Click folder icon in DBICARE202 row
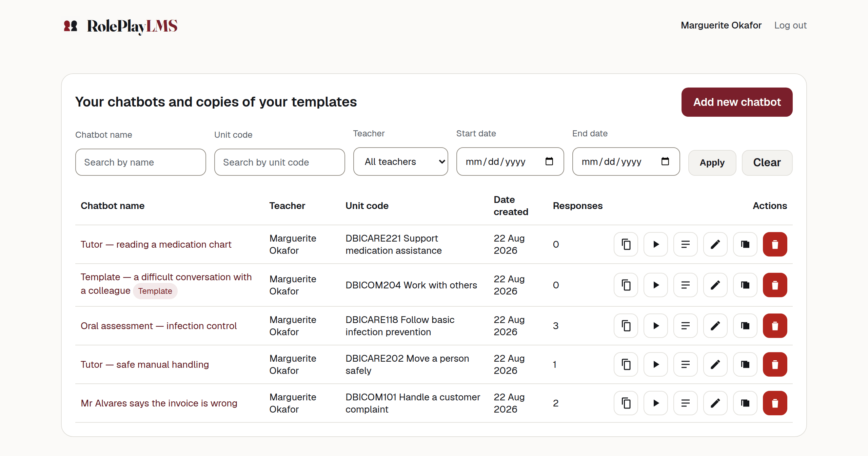The height and width of the screenshot is (456, 868). (745, 364)
